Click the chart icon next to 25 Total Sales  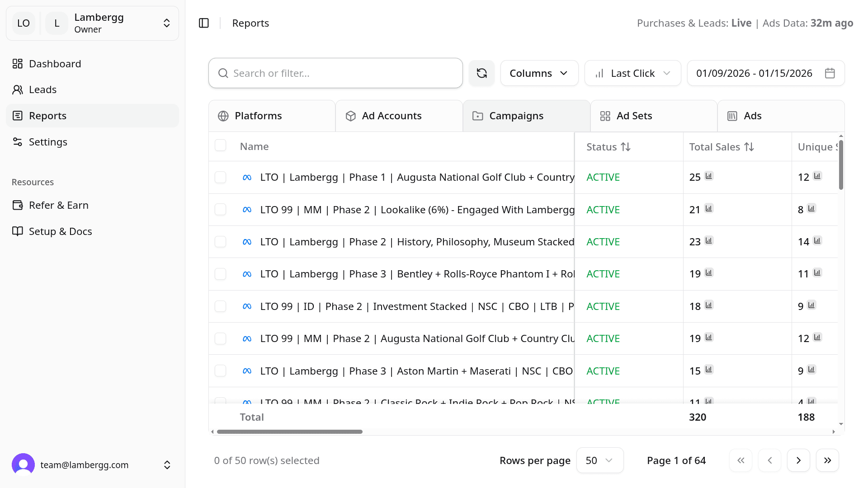709,176
